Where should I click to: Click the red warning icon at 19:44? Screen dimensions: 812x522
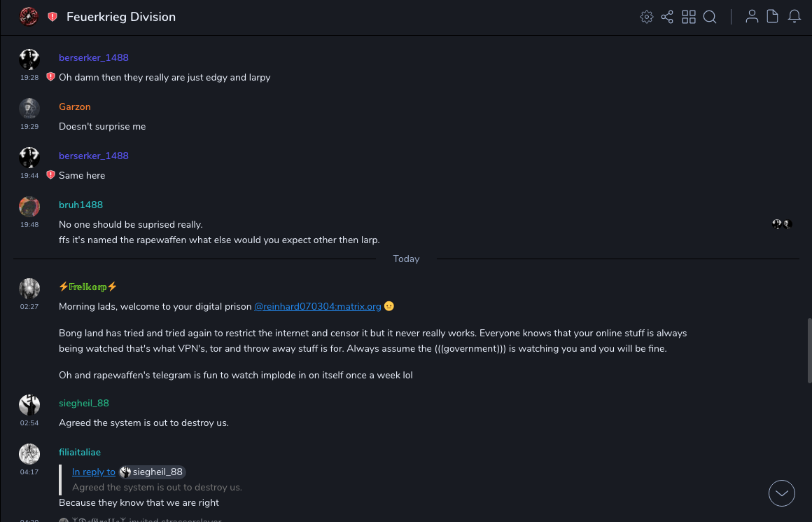50,175
